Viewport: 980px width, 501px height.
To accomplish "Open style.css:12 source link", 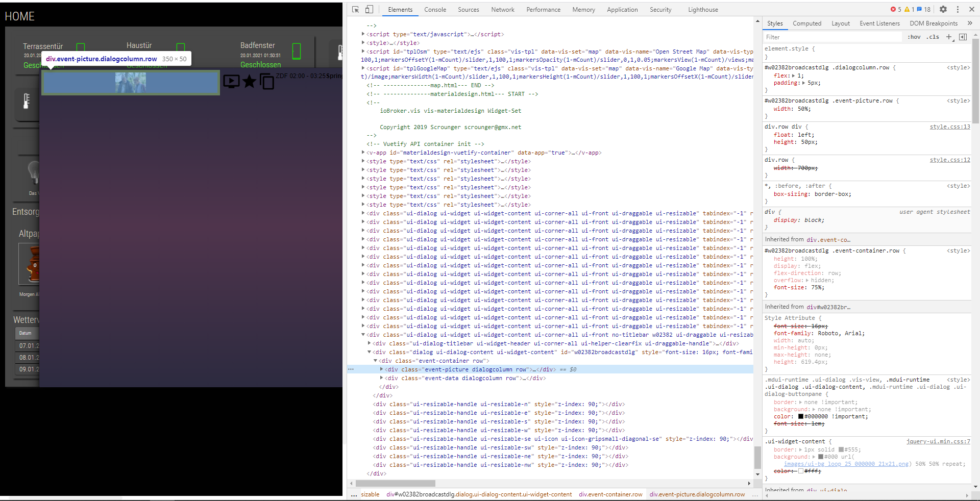I will point(950,160).
